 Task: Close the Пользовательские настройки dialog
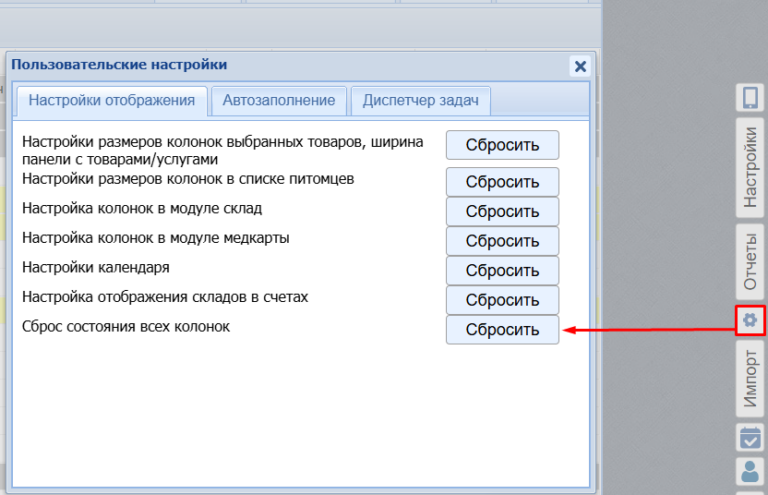pyautogui.click(x=579, y=66)
